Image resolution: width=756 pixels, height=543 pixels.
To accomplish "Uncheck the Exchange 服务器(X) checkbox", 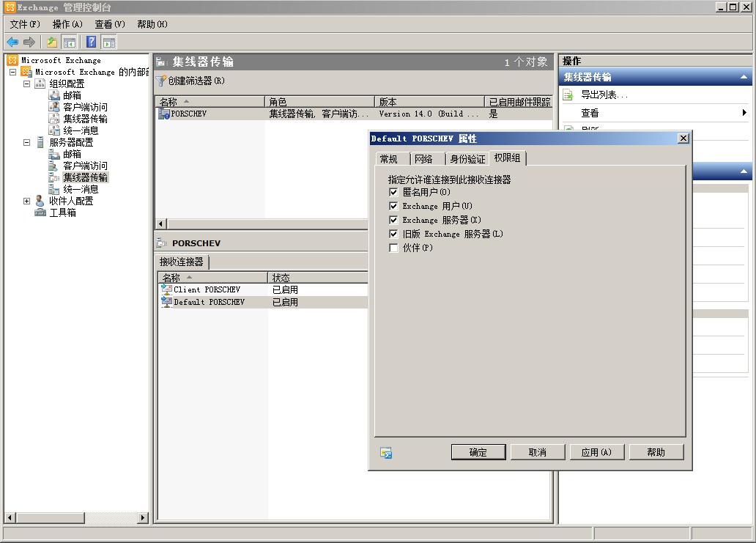I will point(393,220).
